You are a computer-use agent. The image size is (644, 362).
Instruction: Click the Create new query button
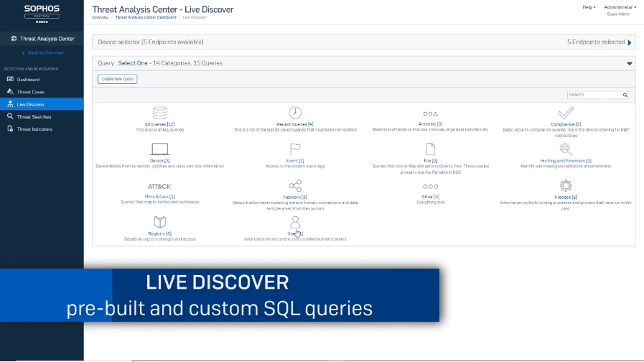[x=117, y=78]
